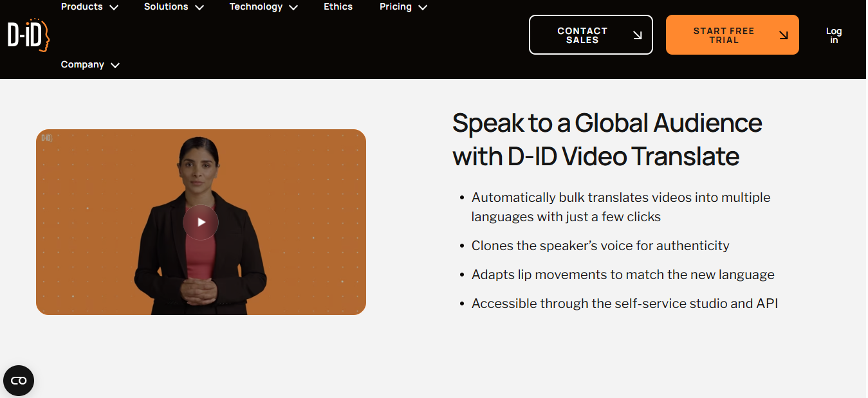This screenshot has height=398, width=868.
Task: Open the cookie settings round icon
Action: [19, 381]
